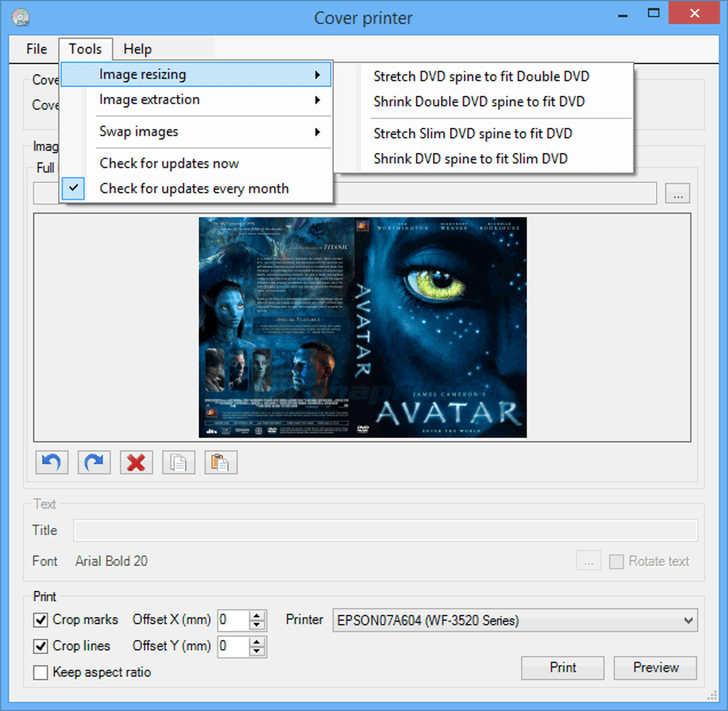Screen dimensions: 728x711
Task: Expand Image resizing submenu arrow
Action: (x=318, y=75)
